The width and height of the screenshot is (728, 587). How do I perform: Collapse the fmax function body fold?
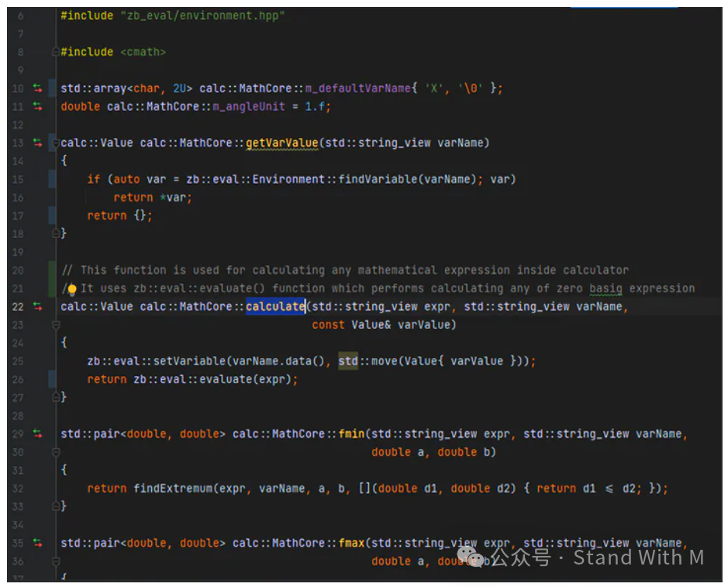pos(54,561)
